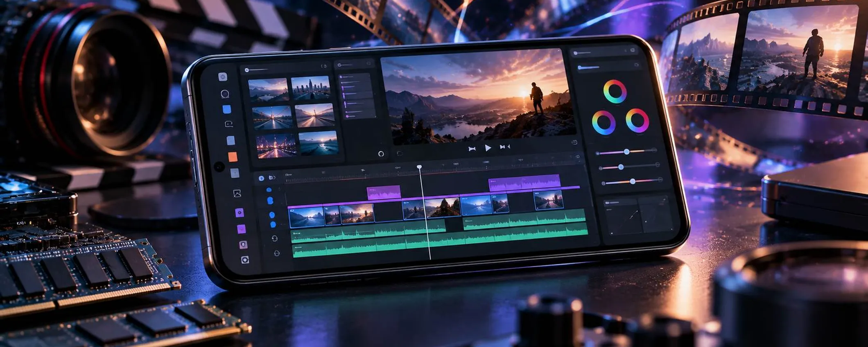Click the white playhead marker on ruler
868x347 pixels.
pos(419,167)
